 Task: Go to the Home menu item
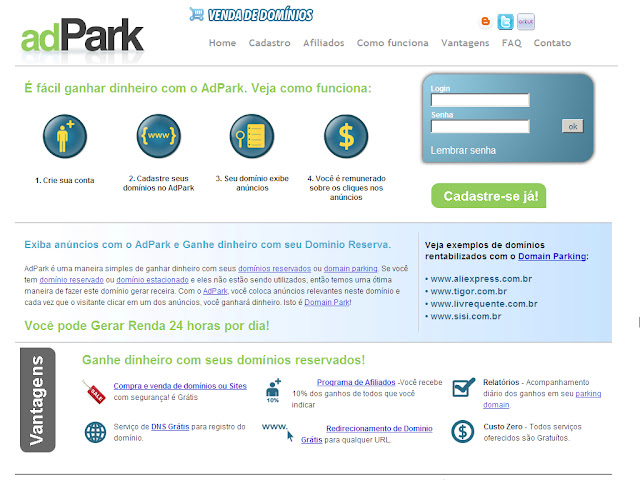pyautogui.click(x=222, y=43)
